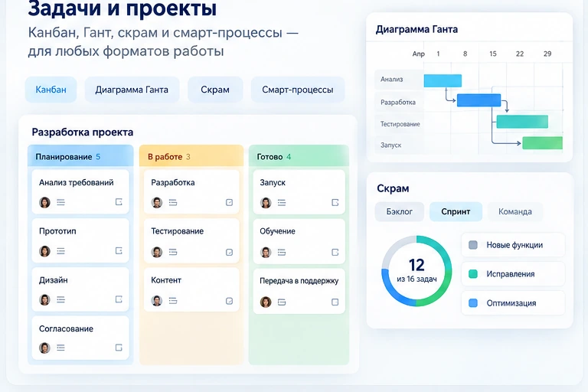Screen dimensions: 588x392
Task: Tick checkbox on Прототип card
Action: click(x=119, y=250)
